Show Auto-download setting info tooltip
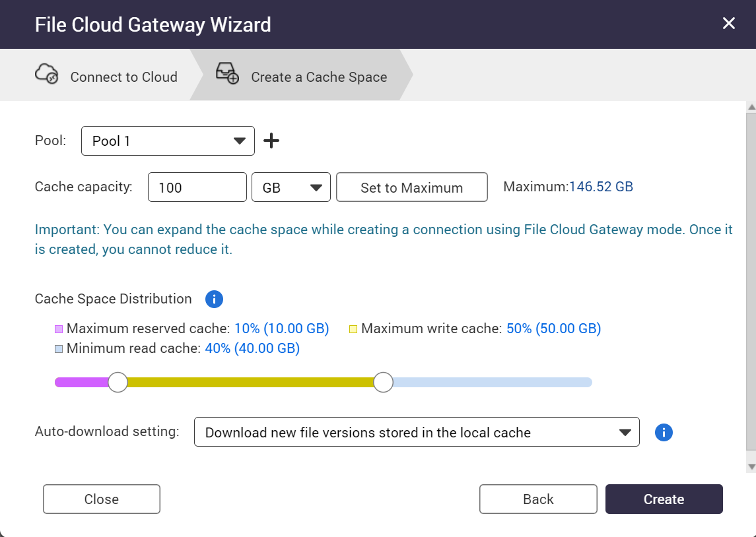The image size is (756, 537). tap(664, 433)
